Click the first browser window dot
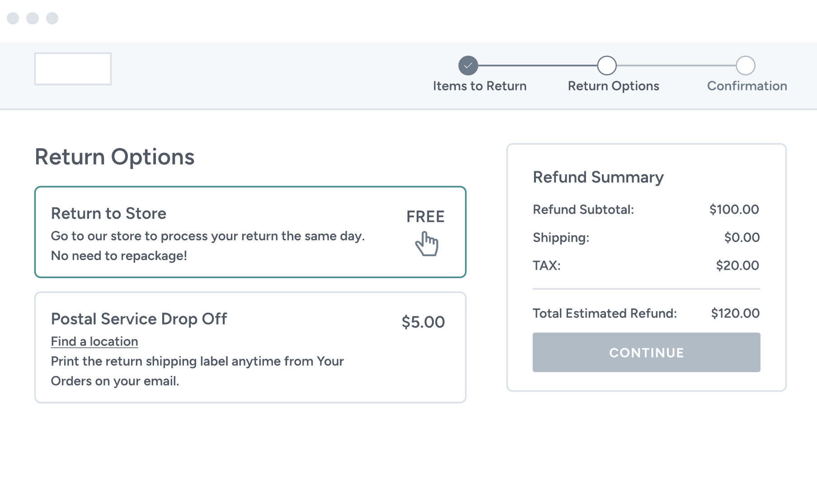Viewport: 817px width, 504px height. tap(14, 18)
